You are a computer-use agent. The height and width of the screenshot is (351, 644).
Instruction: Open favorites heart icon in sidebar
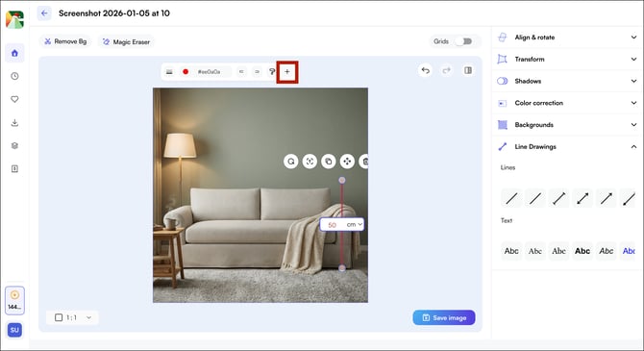point(14,99)
